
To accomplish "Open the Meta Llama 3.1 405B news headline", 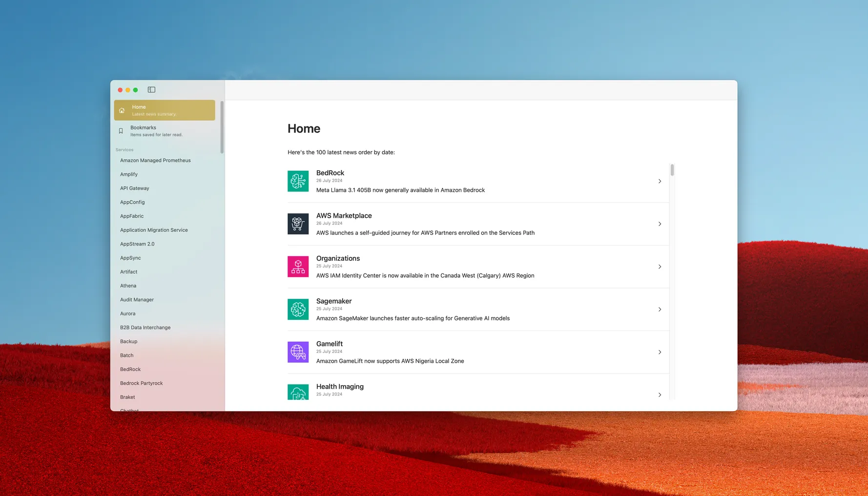I will (400, 190).
